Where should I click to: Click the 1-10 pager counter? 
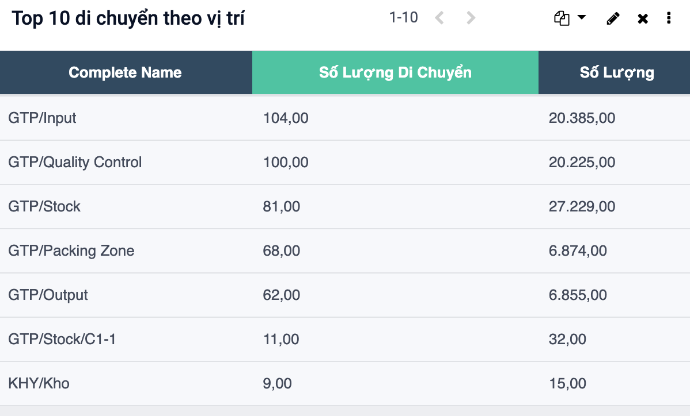tap(403, 18)
